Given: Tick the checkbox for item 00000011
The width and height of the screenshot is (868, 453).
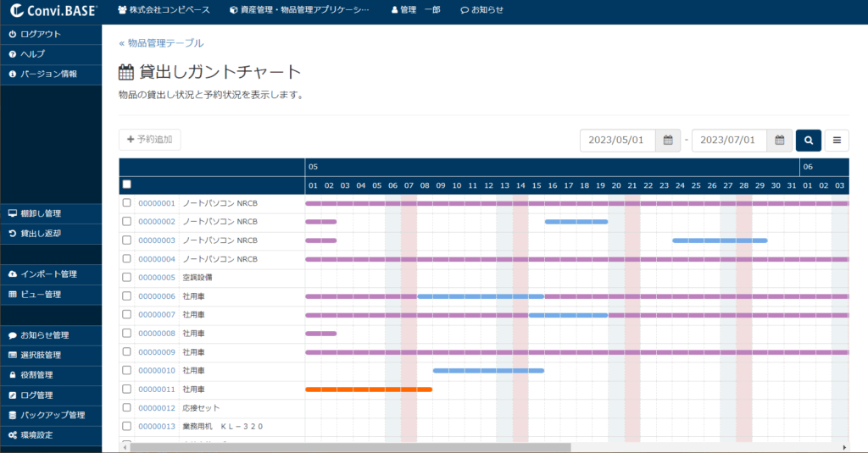Looking at the screenshot, I should tap(127, 389).
